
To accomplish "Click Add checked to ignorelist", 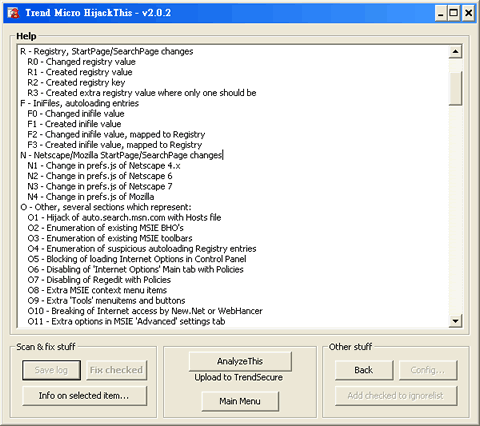I will 396,396.
